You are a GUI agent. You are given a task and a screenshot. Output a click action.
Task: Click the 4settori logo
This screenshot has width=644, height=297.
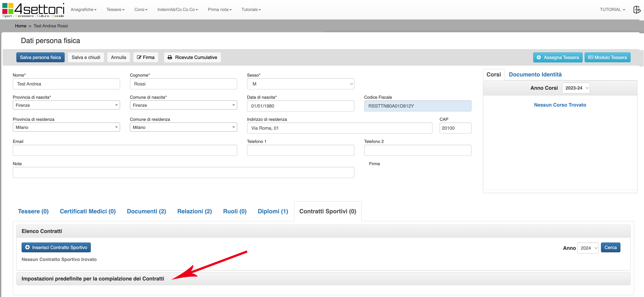(x=33, y=10)
